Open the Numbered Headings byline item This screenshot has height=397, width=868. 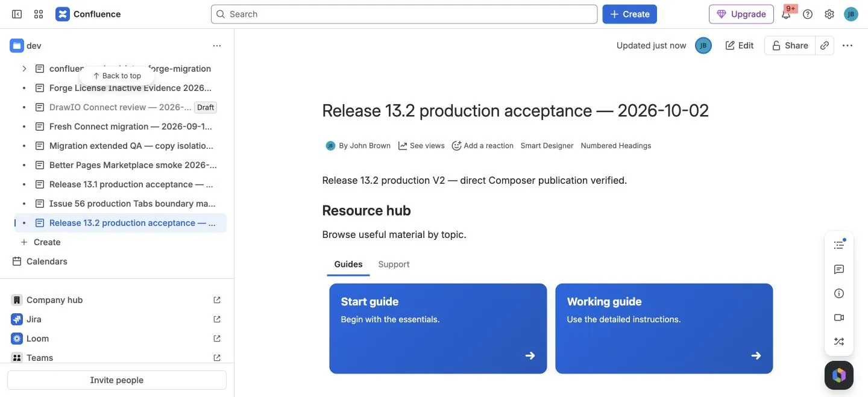[x=616, y=146]
